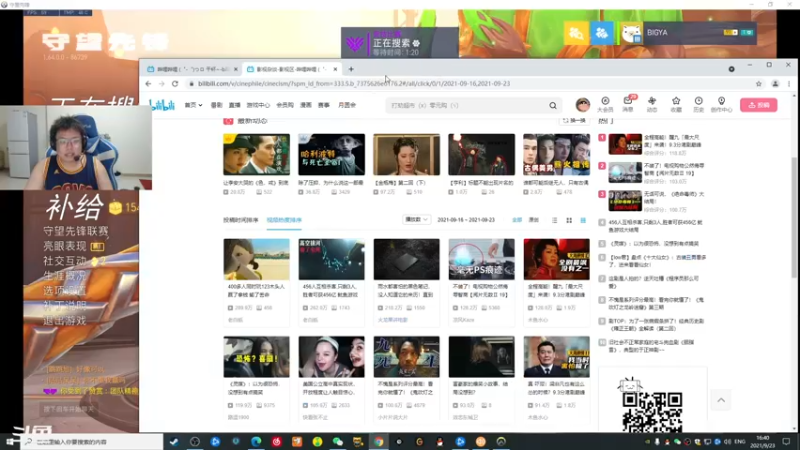The height and width of the screenshot is (450, 800).
Task: Open the Chrome profile icon
Action: point(775,84)
